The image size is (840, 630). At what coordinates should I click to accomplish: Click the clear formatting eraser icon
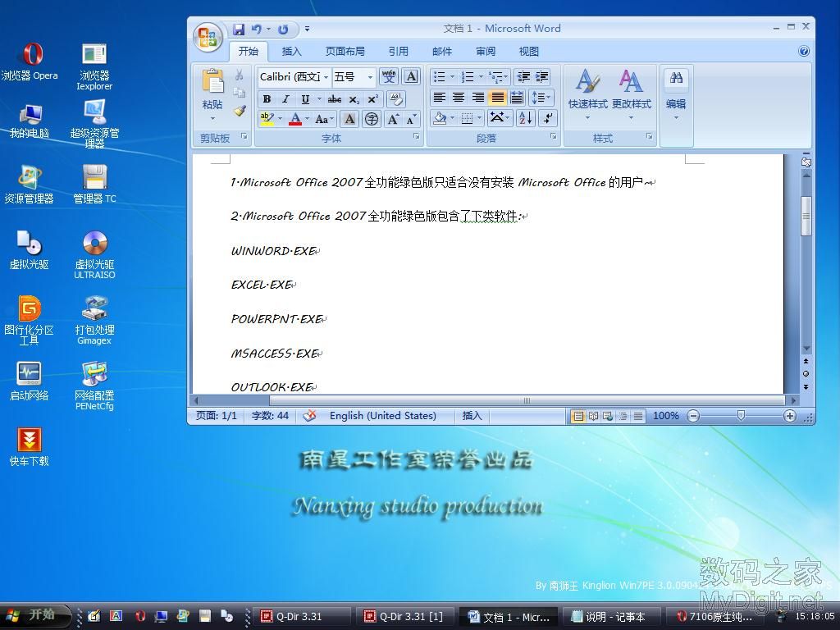point(396,99)
